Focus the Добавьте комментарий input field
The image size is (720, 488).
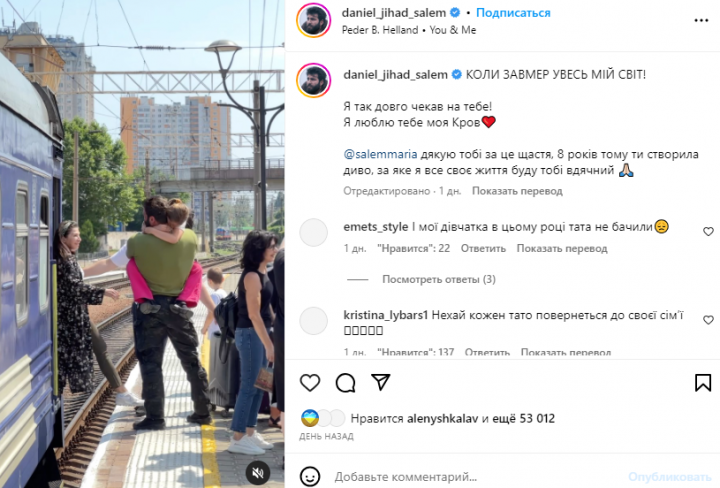pos(478,477)
